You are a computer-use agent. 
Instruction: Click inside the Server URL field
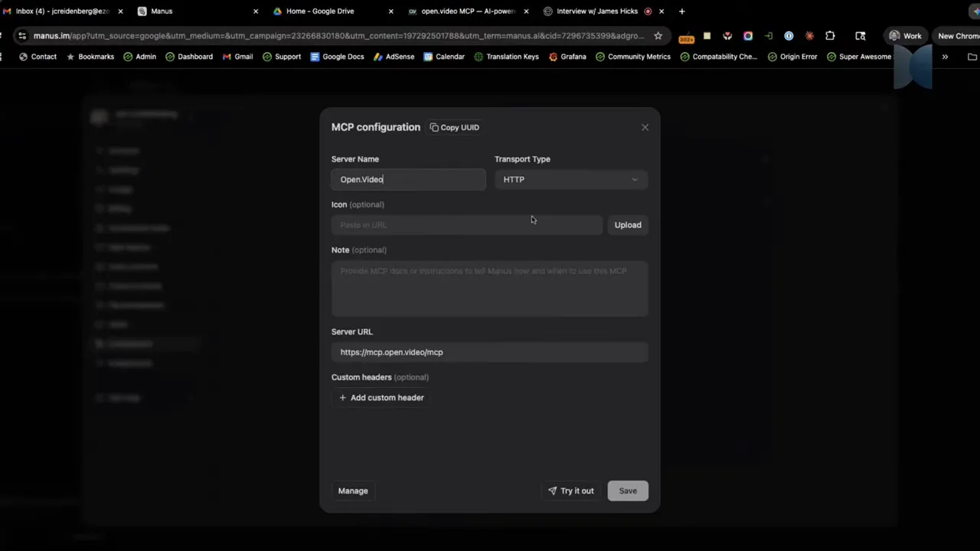point(490,352)
